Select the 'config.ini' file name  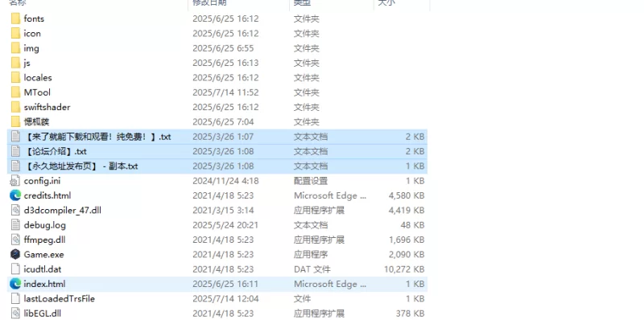tap(43, 181)
